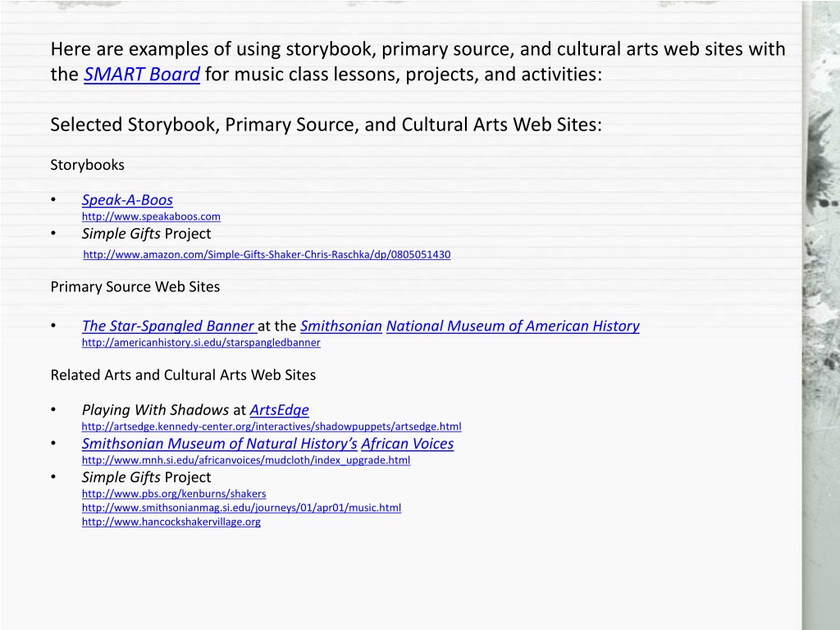Visit the americanhistory.si.edu starspangledbanner URL
Viewport: 840px width, 630px height.
pyautogui.click(x=201, y=342)
